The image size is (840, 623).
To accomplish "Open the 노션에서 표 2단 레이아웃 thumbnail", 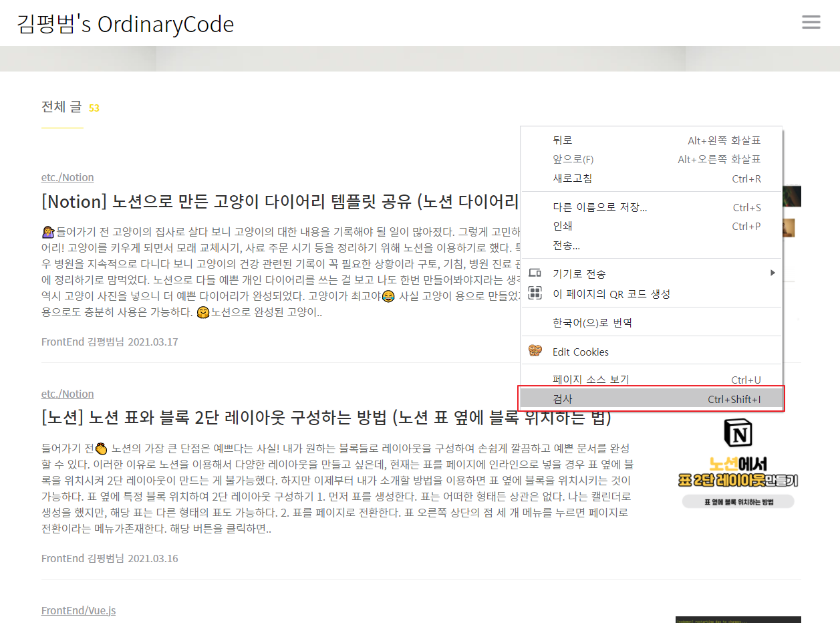I will (x=738, y=463).
